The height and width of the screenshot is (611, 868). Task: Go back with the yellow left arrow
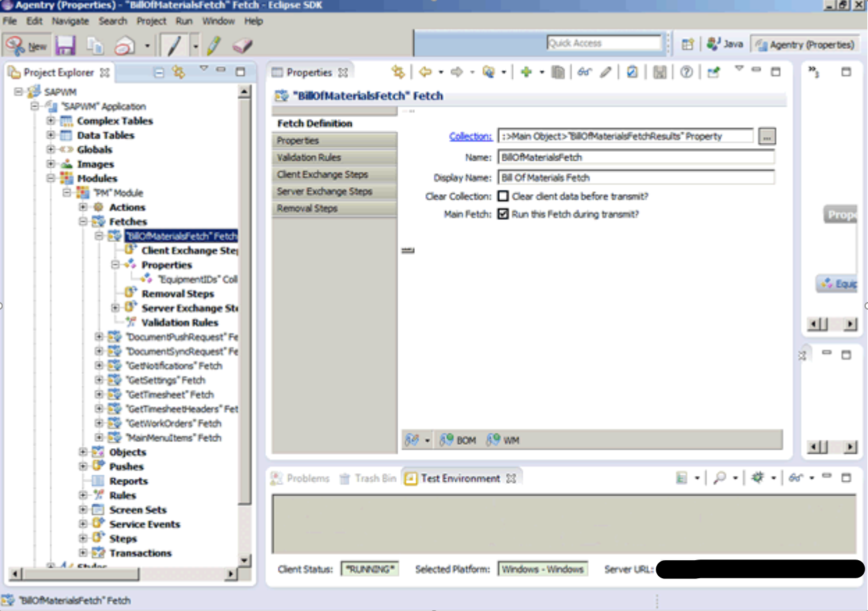tap(425, 72)
